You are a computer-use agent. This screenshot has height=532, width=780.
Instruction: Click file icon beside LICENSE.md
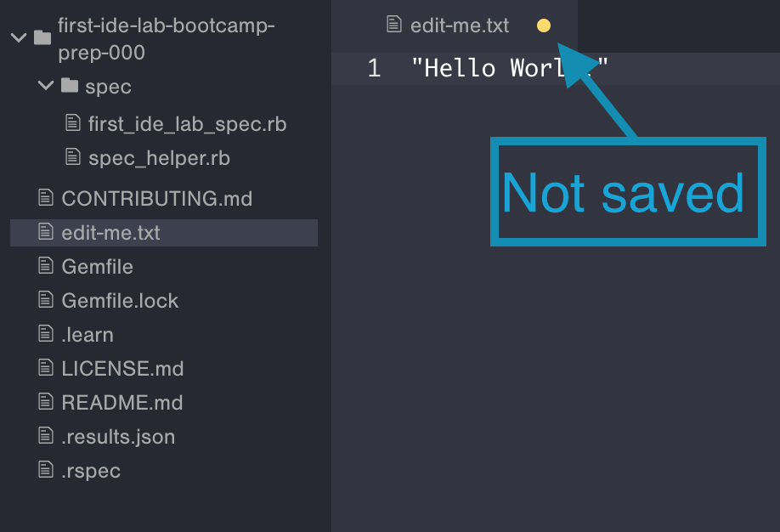coord(46,368)
